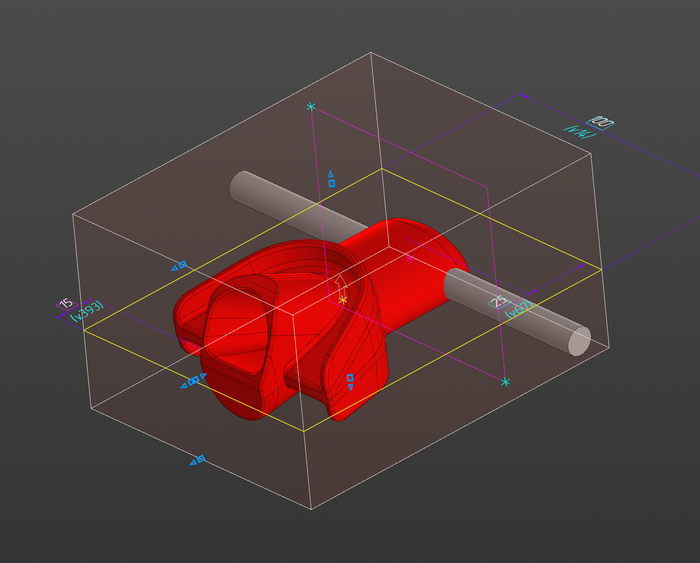Select the cyan point above the box
This screenshot has width=700, height=563.
[x=311, y=106]
